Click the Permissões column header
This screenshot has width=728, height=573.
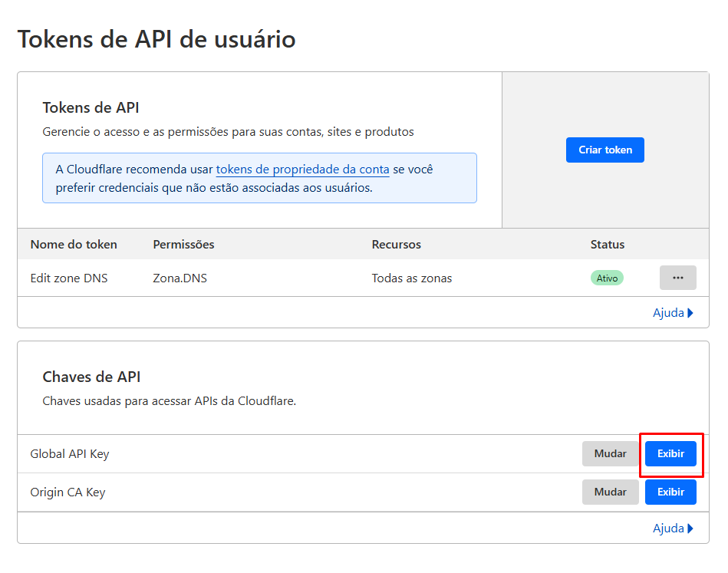(x=183, y=244)
